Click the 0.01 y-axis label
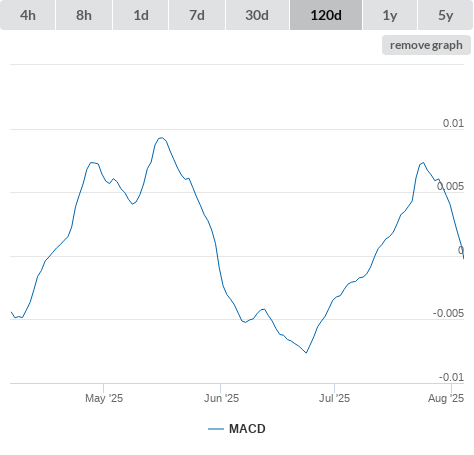 (453, 123)
